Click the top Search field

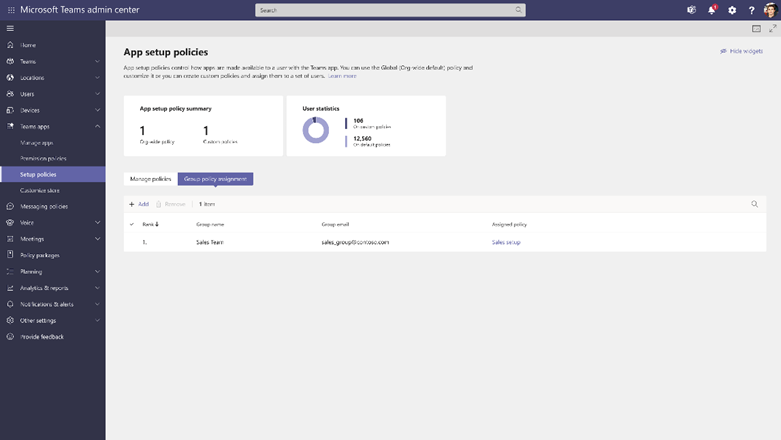coord(390,10)
